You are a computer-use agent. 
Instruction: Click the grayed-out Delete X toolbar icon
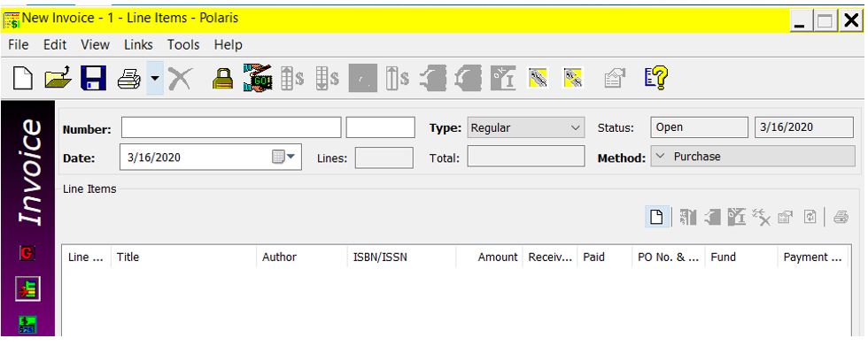(180, 79)
